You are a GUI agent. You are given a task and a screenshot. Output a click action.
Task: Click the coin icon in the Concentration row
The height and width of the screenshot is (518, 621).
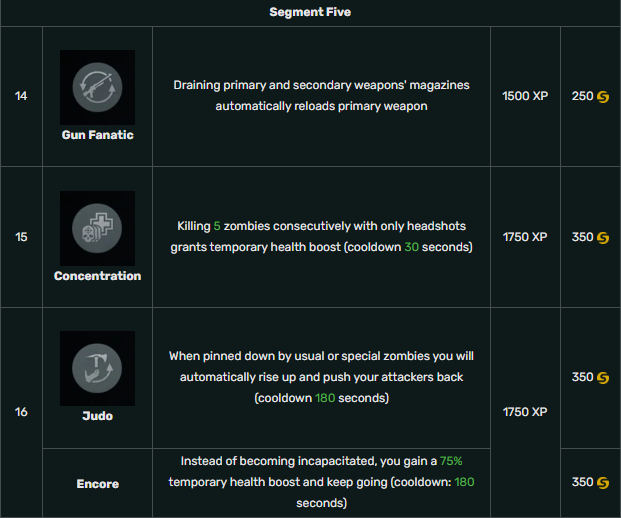[x=603, y=238]
